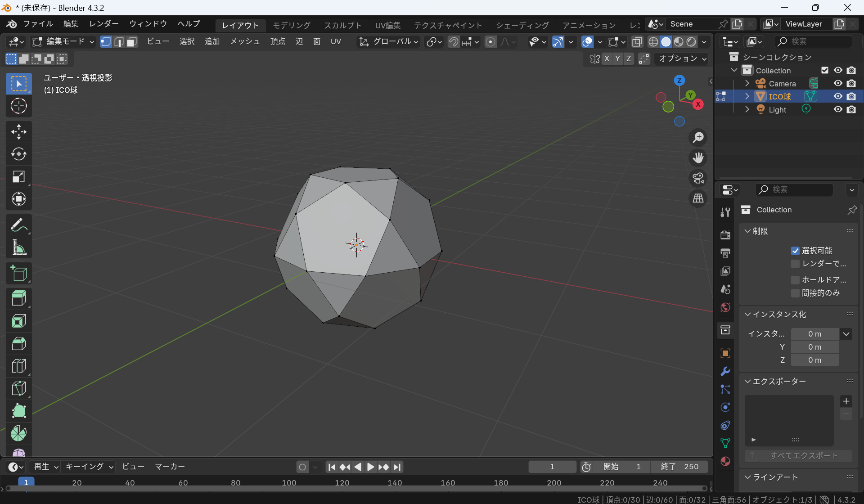Viewport: 864px width, 504px height.
Task: Uncheck the 選択可能 checkbox
Action: [795, 251]
